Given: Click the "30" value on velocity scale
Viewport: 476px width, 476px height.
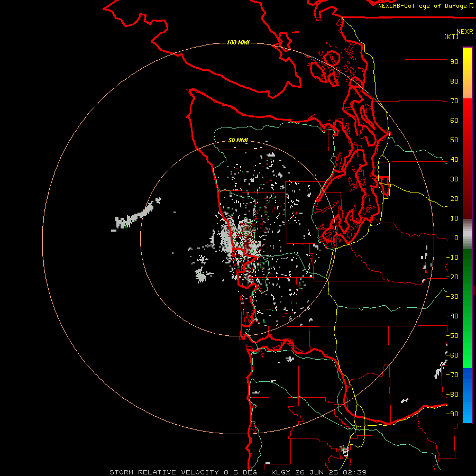Looking at the screenshot, I should [x=454, y=179].
